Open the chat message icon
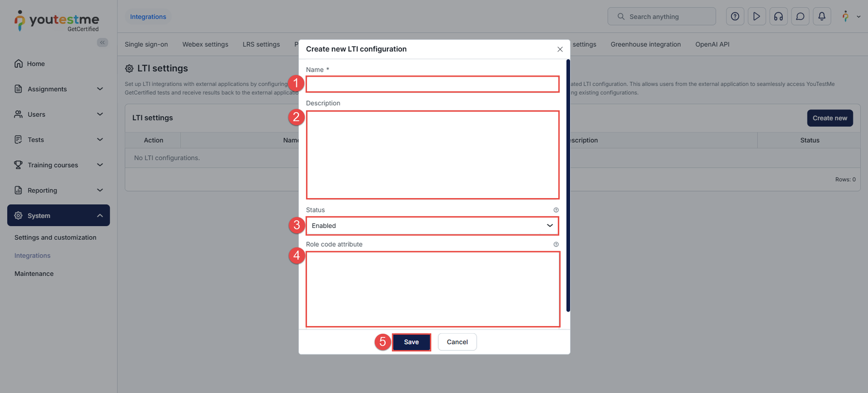Image resolution: width=868 pixels, height=393 pixels. pos(800,16)
